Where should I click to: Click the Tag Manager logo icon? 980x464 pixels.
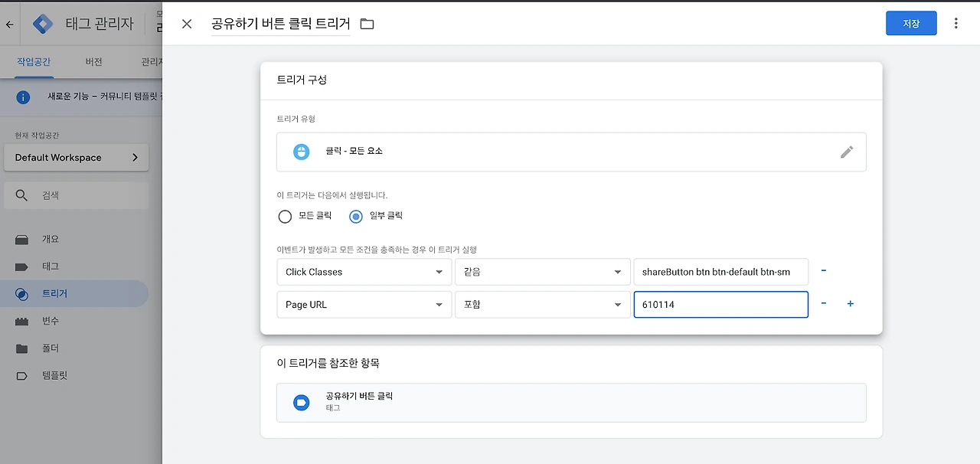(x=43, y=24)
